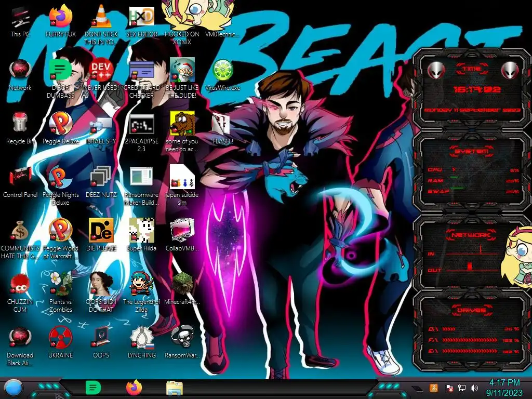Open the volume speaker tray icon
Viewport: 532px width, 399px height.
click(x=474, y=388)
